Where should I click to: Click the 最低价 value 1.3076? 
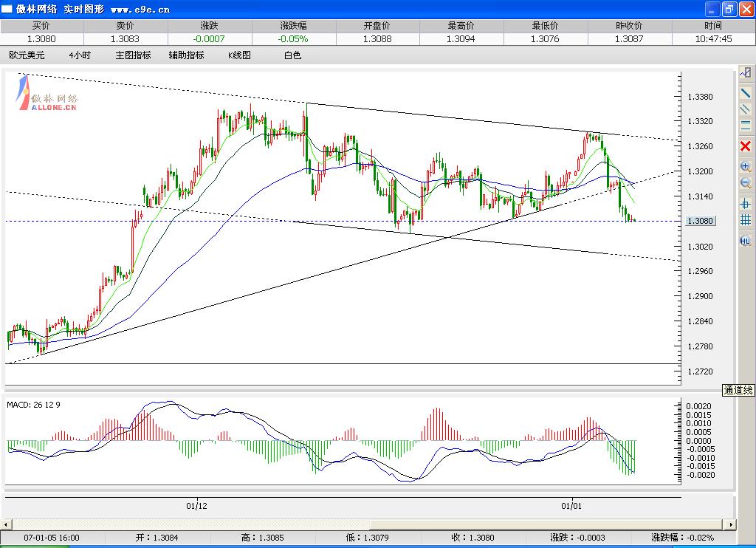tap(546, 39)
